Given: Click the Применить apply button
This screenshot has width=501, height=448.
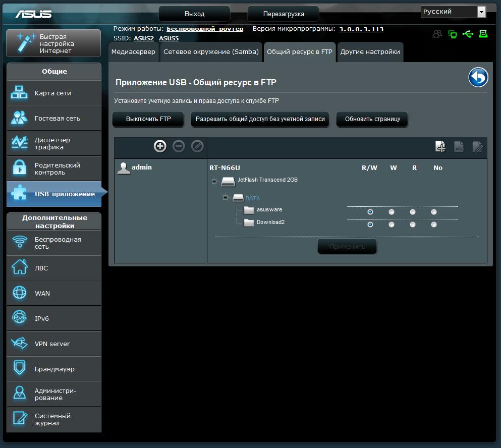Looking at the screenshot, I should tap(347, 246).
